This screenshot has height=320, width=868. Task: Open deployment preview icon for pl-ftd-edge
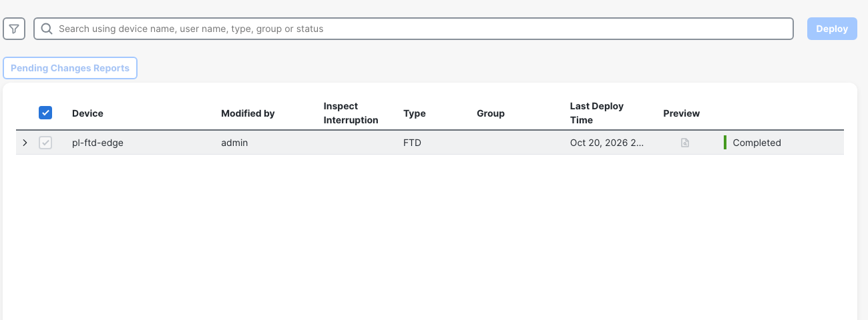pyautogui.click(x=685, y=143)
